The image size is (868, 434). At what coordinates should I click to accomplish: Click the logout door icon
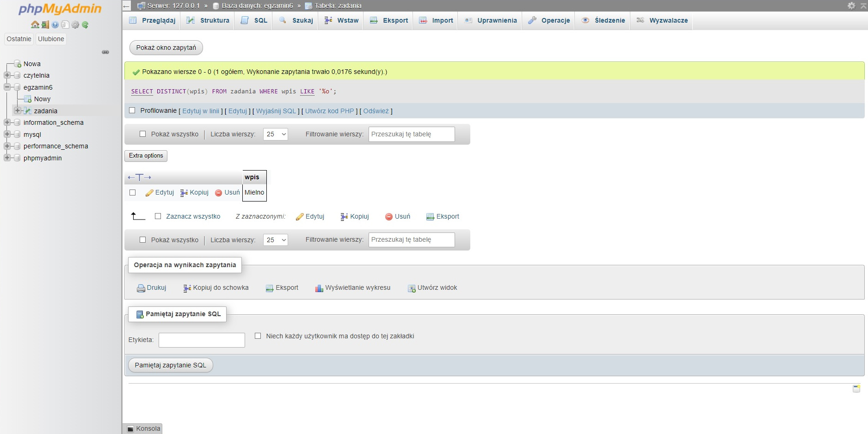[x=45, y=24]
